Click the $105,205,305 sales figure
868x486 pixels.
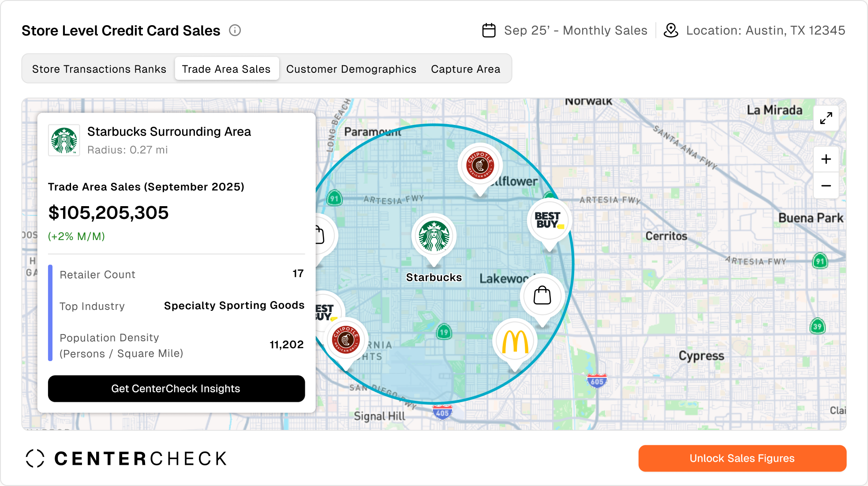tap(108, 213)
